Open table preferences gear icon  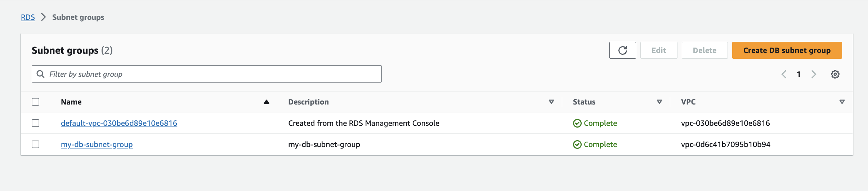[x=835, y=74]
